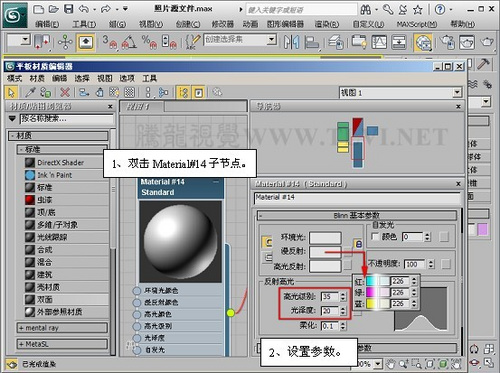
Task: Toggle the Material/Map Browser panel button
Action: point(183,92)
